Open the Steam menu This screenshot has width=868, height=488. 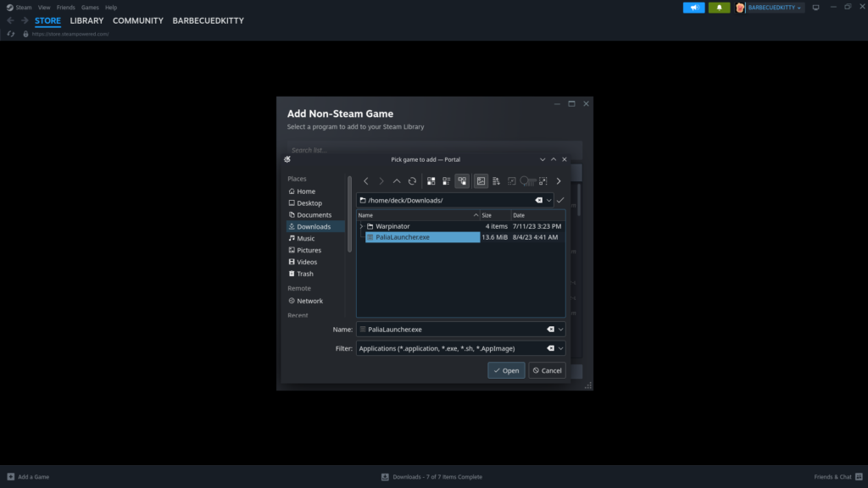click(23, 7)
